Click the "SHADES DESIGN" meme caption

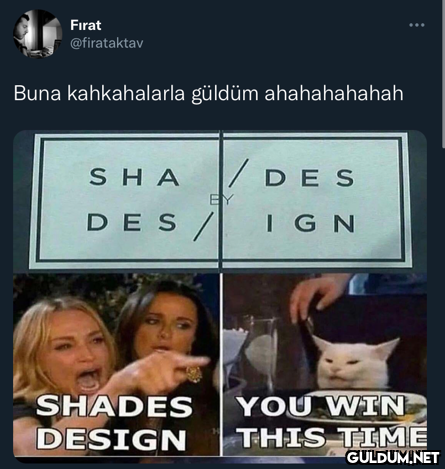[x=114, y=422]
